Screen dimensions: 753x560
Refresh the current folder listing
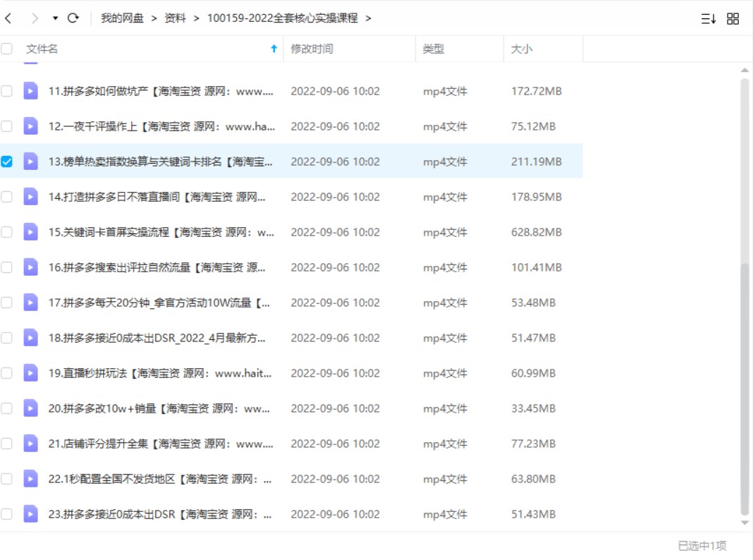point(73,18)
